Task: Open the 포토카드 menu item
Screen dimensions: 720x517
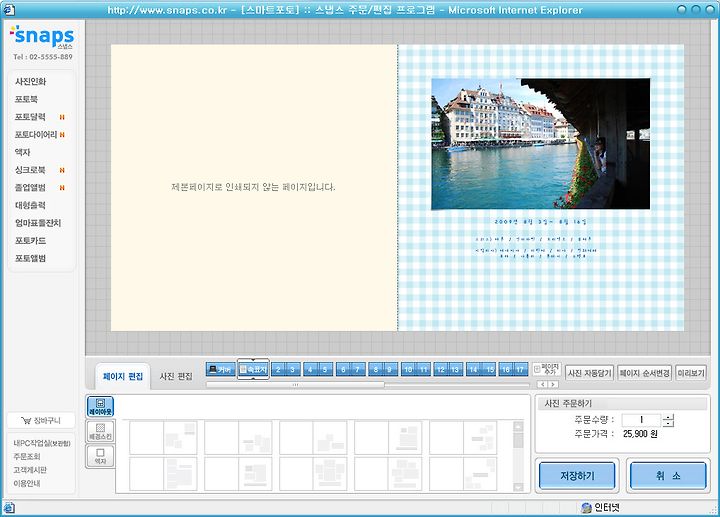Action: (x=30, y=241)
